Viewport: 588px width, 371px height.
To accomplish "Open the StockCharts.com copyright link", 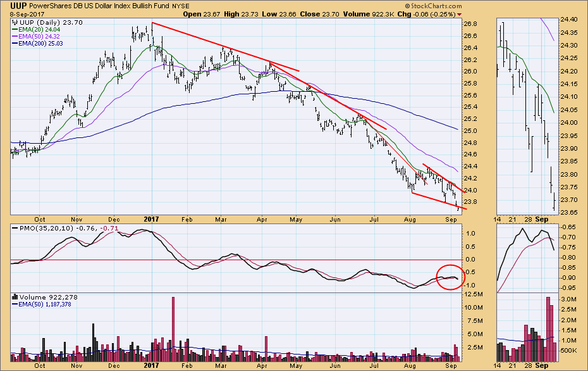I will tap(434, 6).
